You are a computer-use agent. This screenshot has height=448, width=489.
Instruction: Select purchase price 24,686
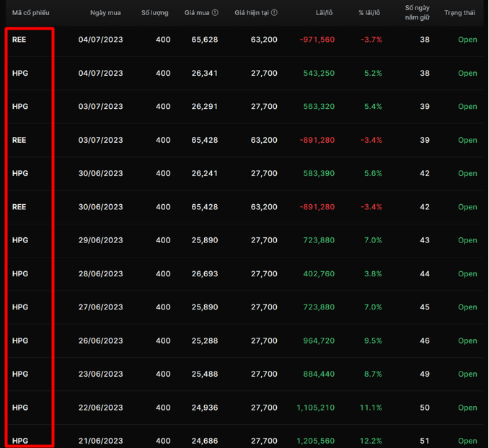(x=205, y=441)
